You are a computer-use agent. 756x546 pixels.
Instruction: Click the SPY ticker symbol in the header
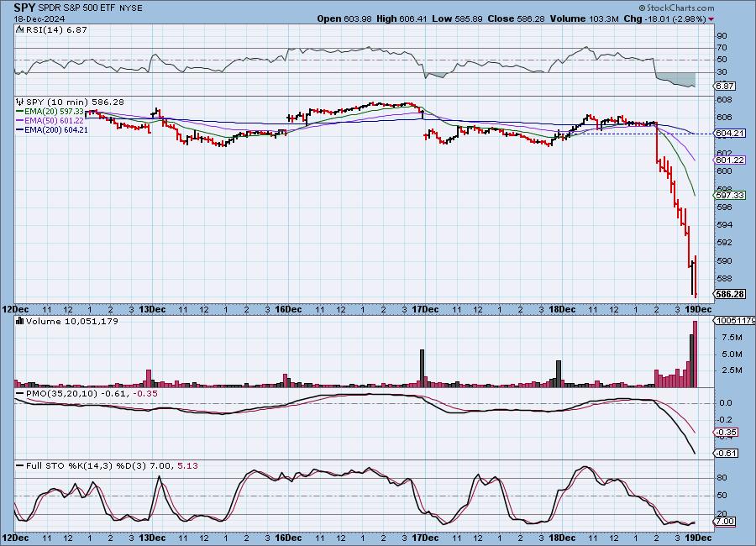[24, 8]
